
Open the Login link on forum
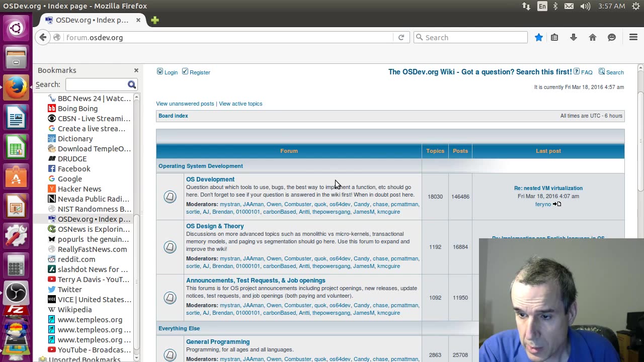coord(171,72)
